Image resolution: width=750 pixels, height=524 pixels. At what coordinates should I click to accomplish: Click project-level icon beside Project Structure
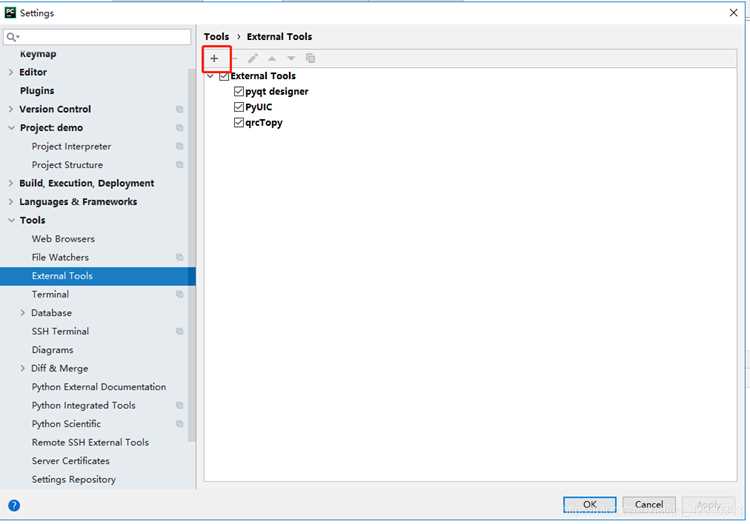(179, 165)
